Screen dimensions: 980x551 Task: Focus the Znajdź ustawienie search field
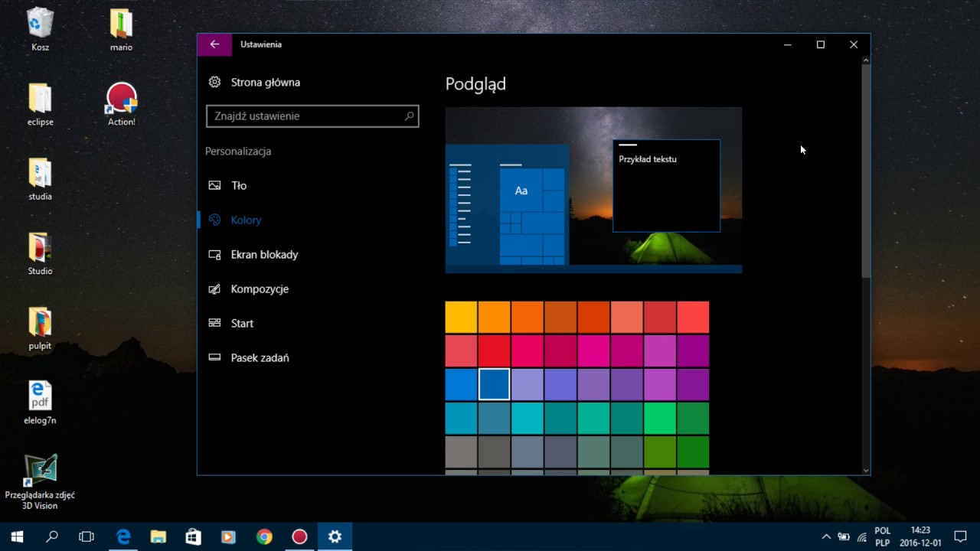pos(312,116)
